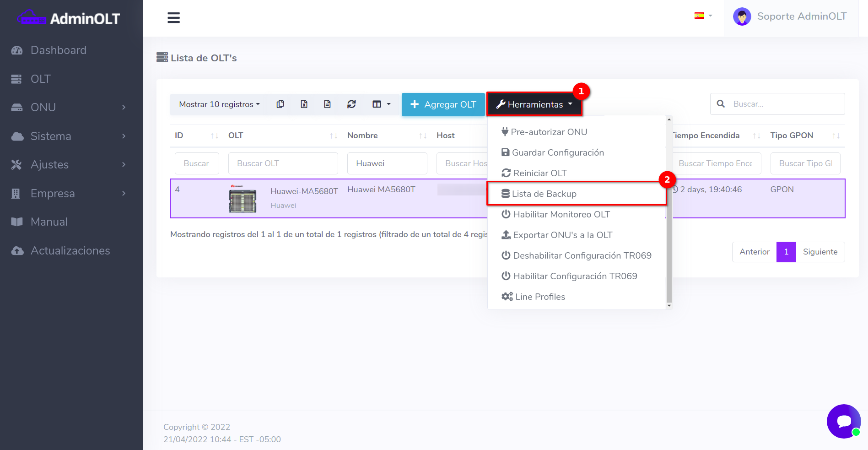This screenshot has width=868, height=450.
Task: Select Habilitar Monitoreo OLT option
Action: click(x=561, y=214)
